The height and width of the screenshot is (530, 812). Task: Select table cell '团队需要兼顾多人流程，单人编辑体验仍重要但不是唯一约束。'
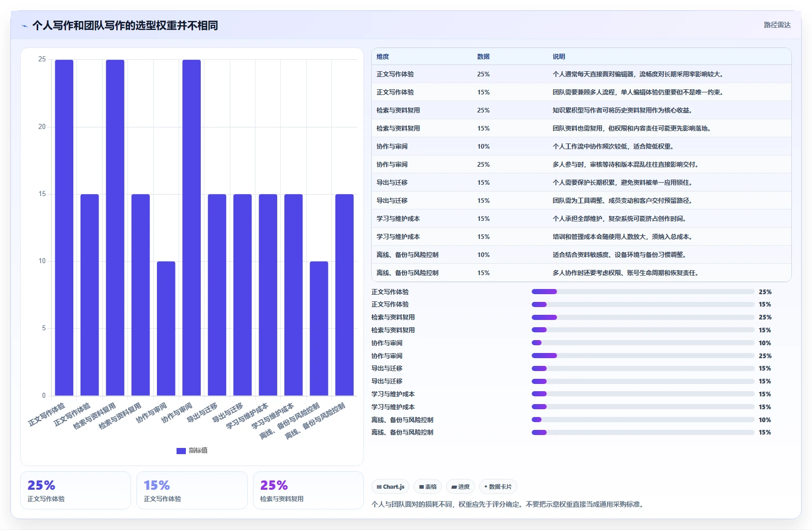point(639,92)
